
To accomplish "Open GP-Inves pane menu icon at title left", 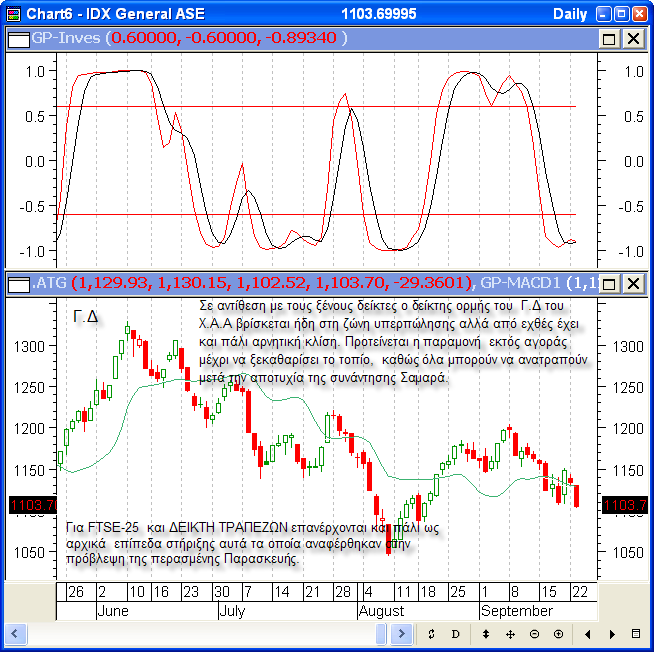I will pyautogui.click(x=18, y=38).
